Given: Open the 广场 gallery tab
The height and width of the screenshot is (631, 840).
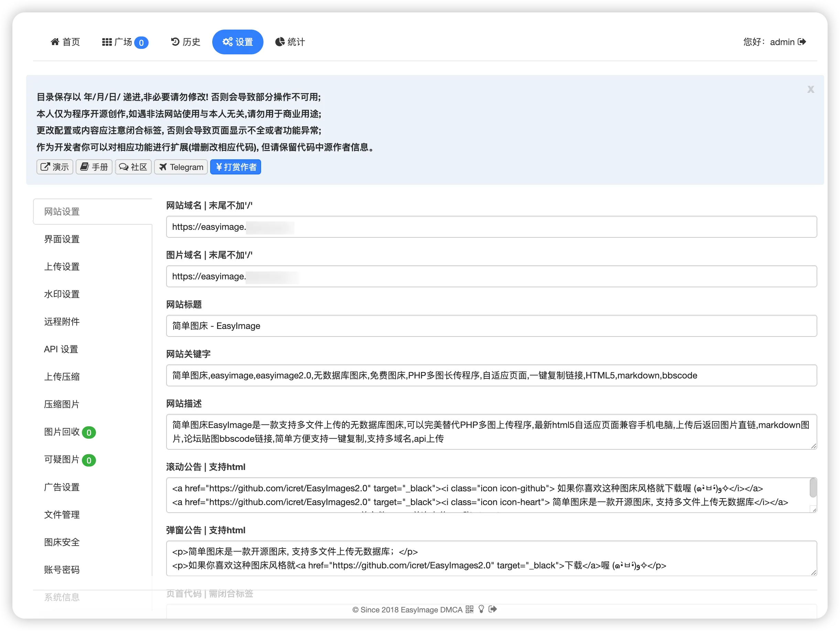Looking at the screenshot, I should pyautogui.click(x=125, y=42).
